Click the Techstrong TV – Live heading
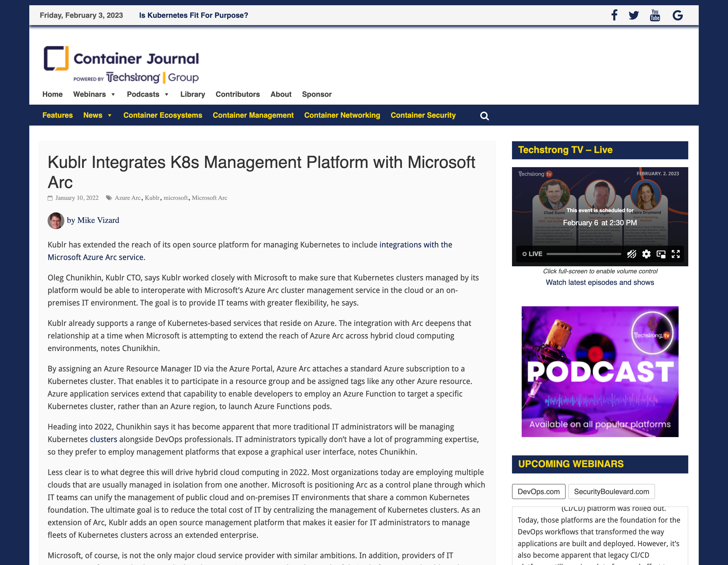Viewport: 728px width, 565px height. point(565,150)
